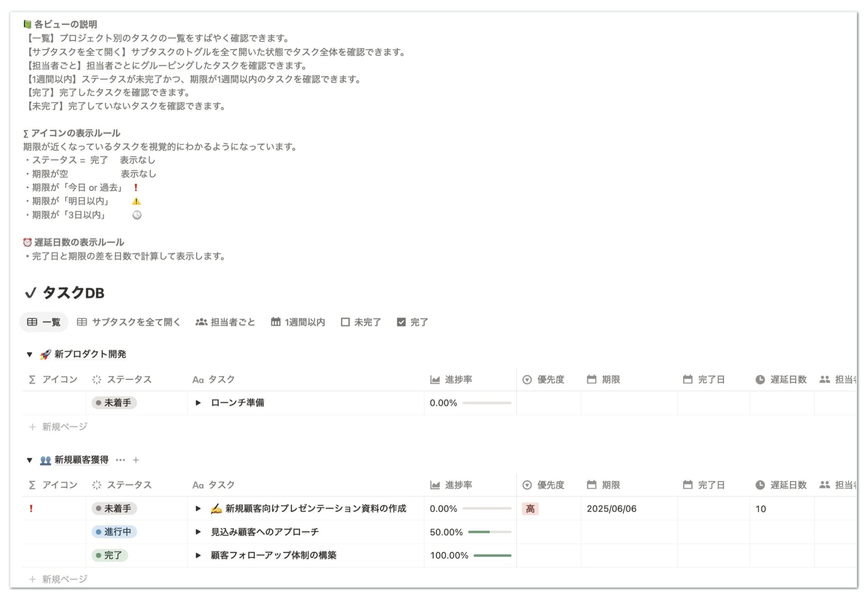868x601 pixels.
Task: Add an item to 新規顧客獲得 with plus icon
Action: point(136,460)
